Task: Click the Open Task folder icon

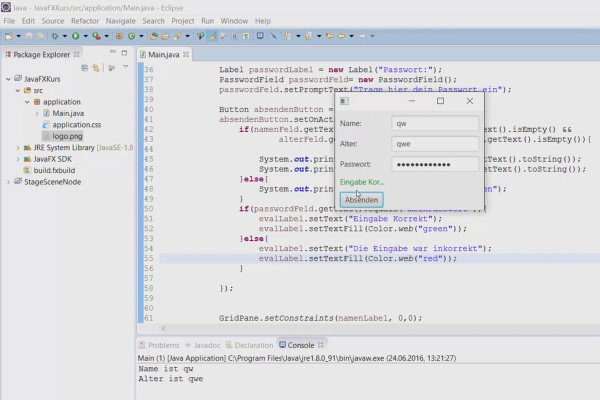Action: click(x=165, y=36)
